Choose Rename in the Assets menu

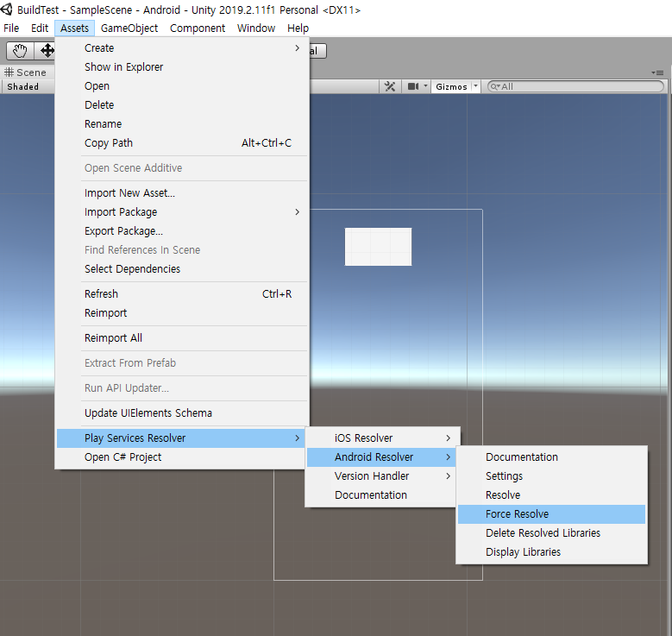(182, 124)
